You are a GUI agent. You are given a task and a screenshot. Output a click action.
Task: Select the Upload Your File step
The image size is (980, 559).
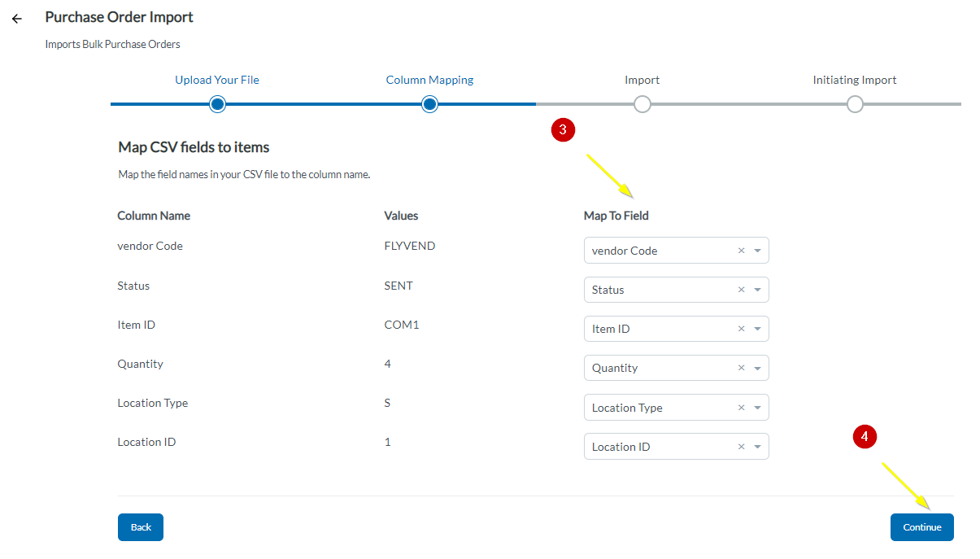pos(216,80)
